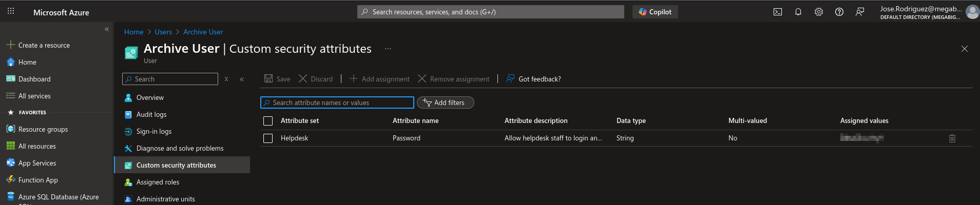Click the Copilot button
Screen dimensions: 980x205
[x=655, y=12]
